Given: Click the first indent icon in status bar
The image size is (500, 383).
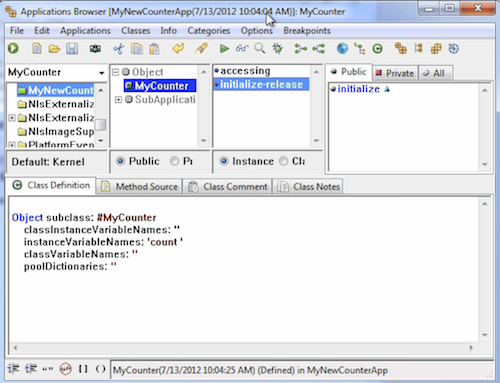Looking at the screenshot, I should [13, 369].
